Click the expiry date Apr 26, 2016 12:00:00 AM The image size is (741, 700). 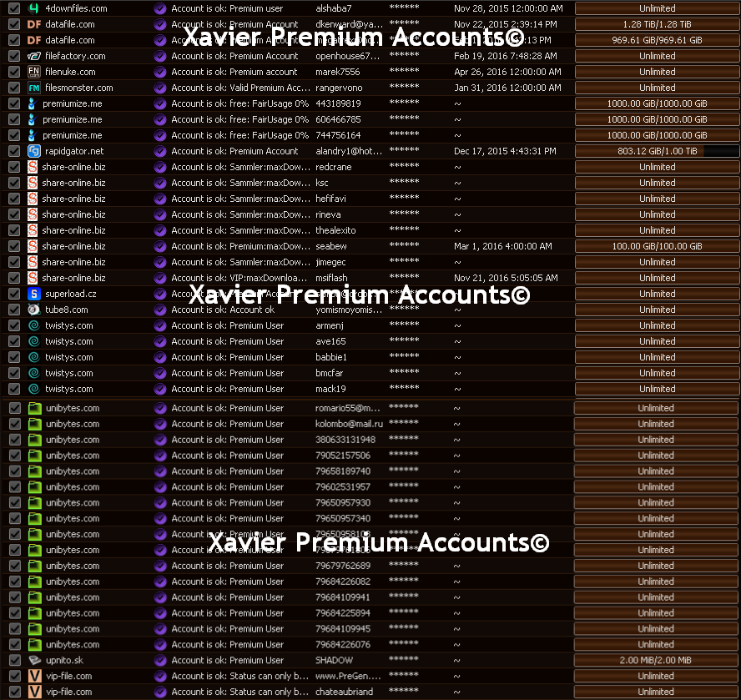[x=507, y=72]
